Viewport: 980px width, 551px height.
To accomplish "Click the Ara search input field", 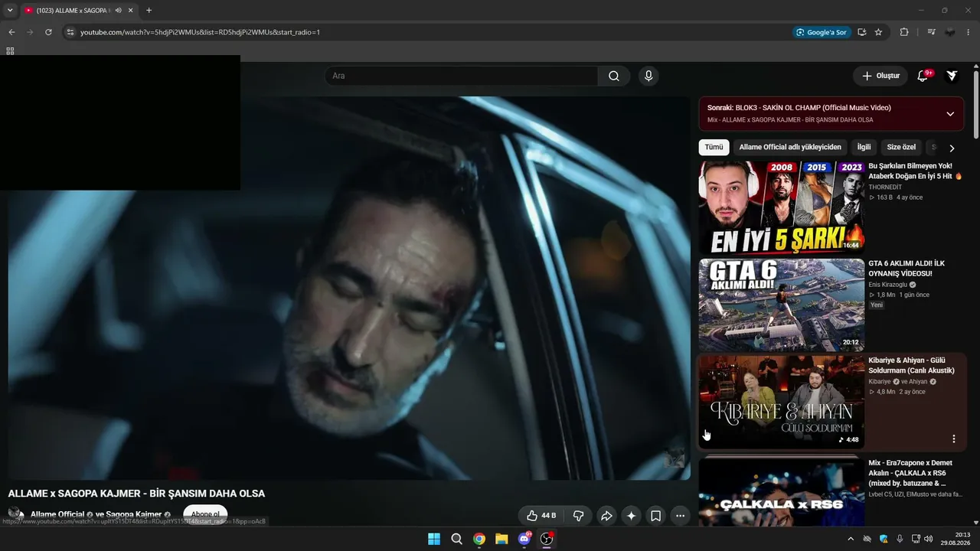I will [461, 76].
